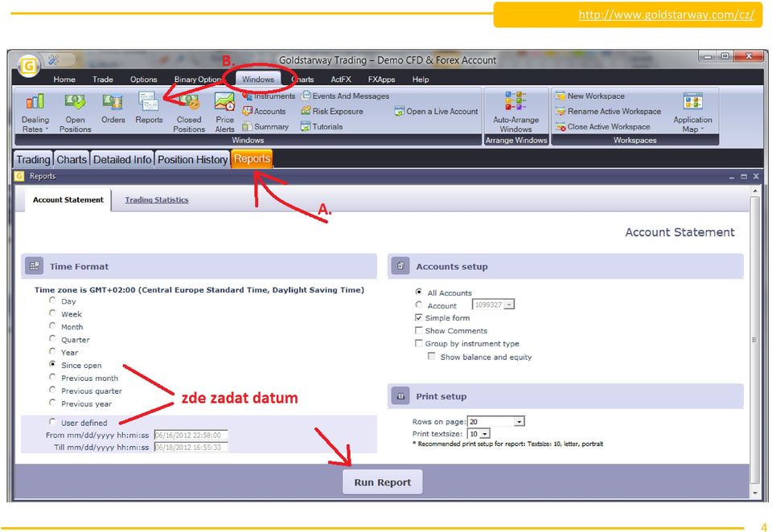Open Events And Messages window icon

[x=306, y=96]
